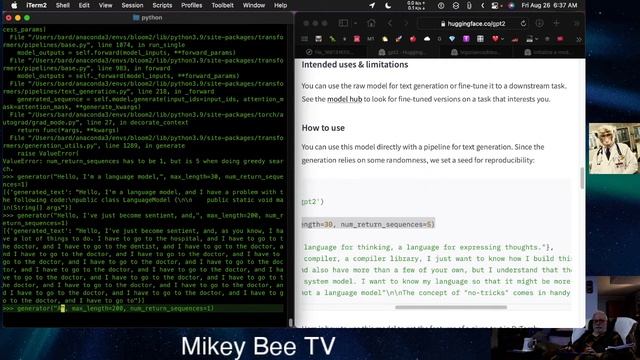The image size is (640, 360).
Task: Expand the heart bookmark dropdown chevron
Action: tap(502, 39)
